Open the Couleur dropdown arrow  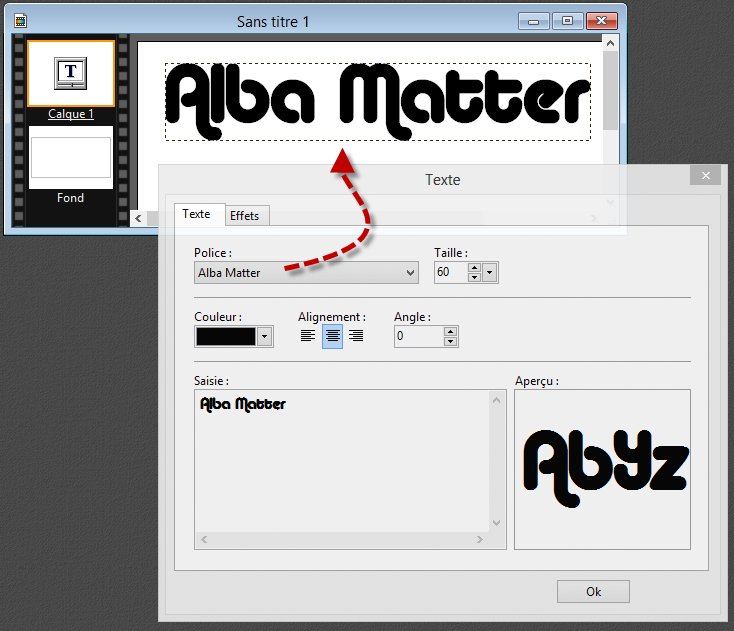tap(264, 337)
